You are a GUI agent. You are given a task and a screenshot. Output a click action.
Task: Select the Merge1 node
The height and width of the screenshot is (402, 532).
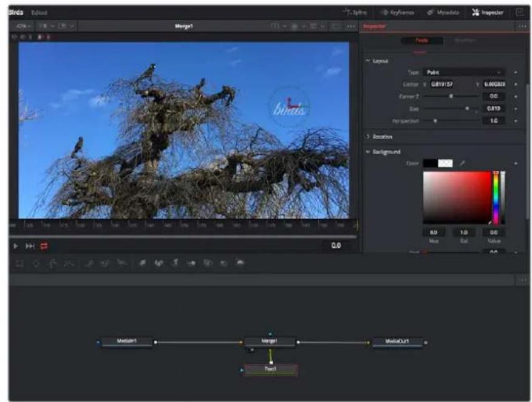(270, 342)
